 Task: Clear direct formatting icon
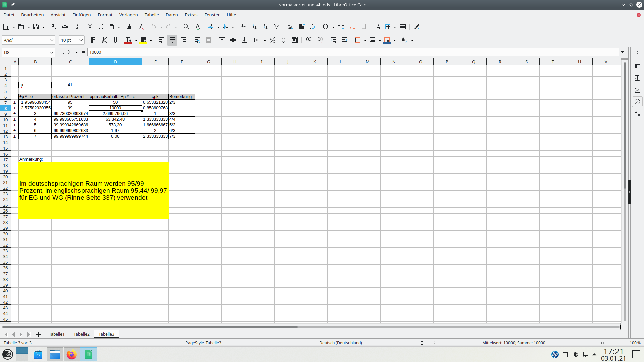click(x=141, y=27)
